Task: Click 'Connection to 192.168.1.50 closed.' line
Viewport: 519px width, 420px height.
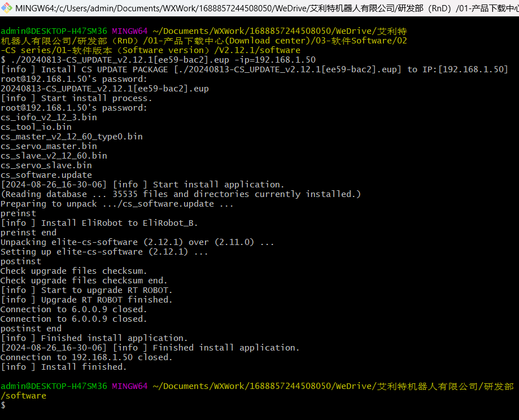Action: [86, 357]
